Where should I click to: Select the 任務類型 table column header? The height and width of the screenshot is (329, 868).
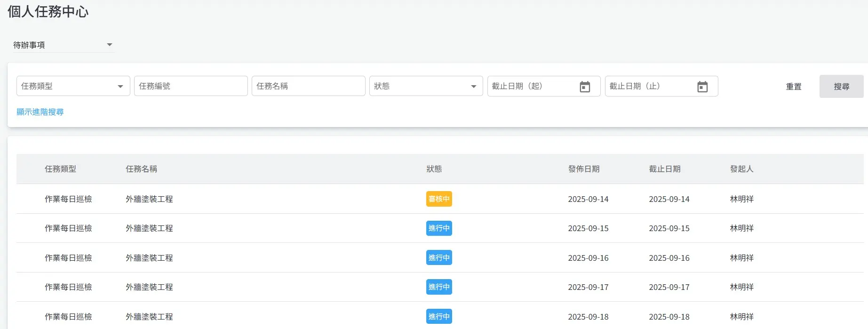60,169
